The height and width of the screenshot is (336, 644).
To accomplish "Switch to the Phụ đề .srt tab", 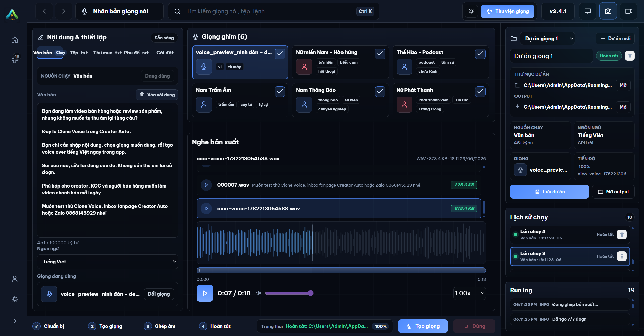I will pos(136,53).
